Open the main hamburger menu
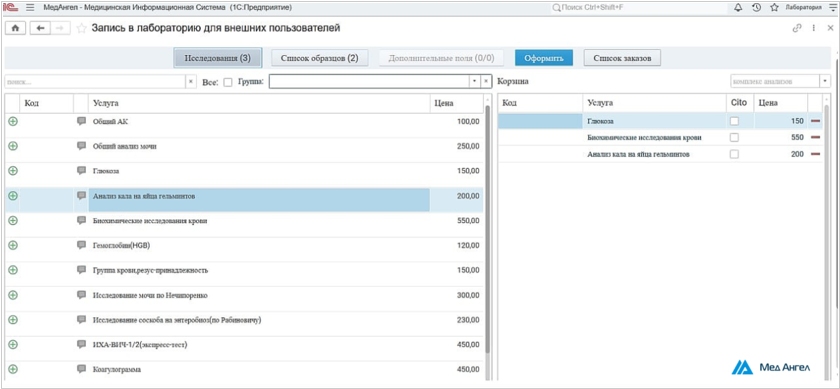 [x=30, y=8]
